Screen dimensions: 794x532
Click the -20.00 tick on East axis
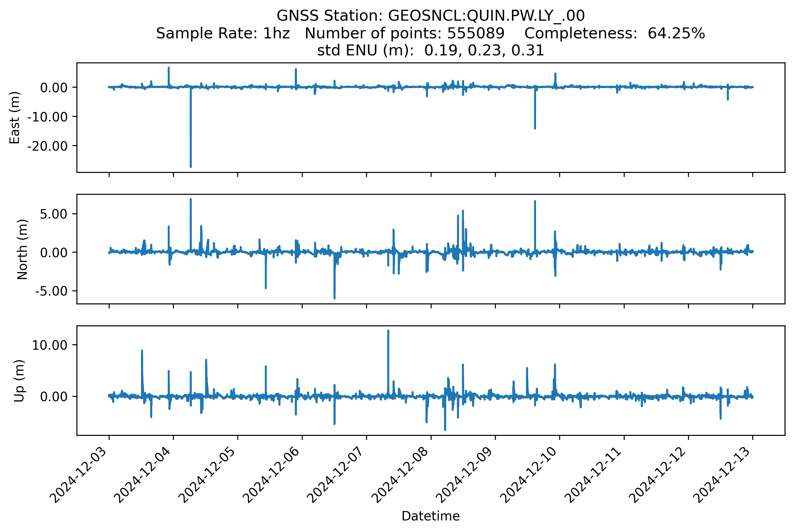(48, 146)
